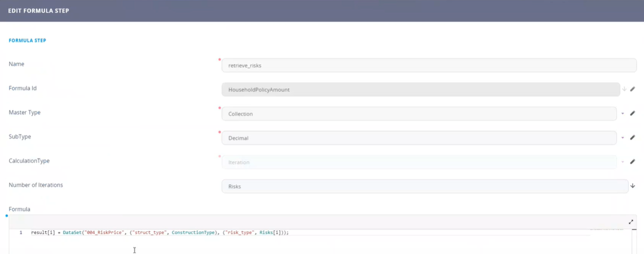Expand the formula editor to fullscreen
The image size is (644, 254).
pos(631,222)
